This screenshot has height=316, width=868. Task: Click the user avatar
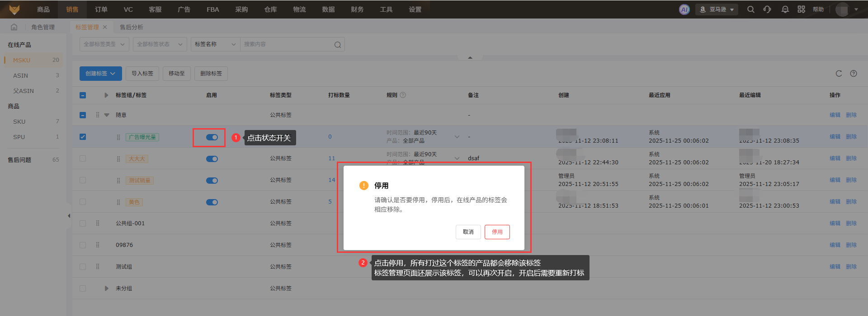tap(842, 9)
